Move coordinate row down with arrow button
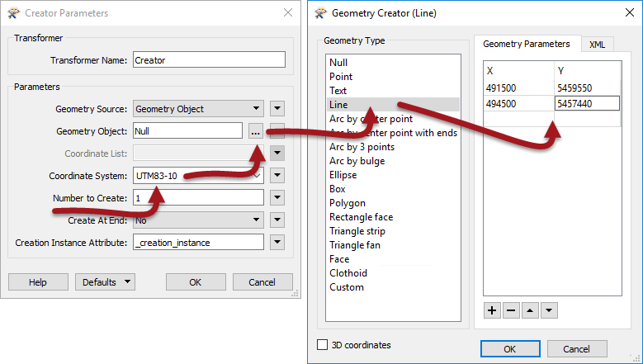Viewport: 643px width, 364px height. pos(549,310)
